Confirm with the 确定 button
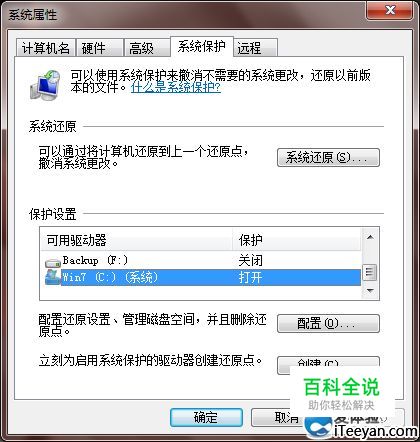The image size is (420, 442). point(206,417)
